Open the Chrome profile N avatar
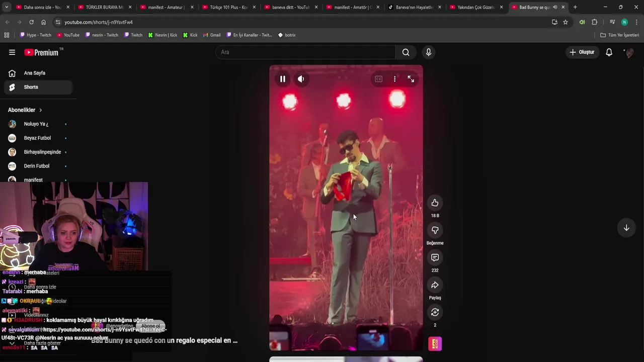The width and height of the screenshot is (644, 362). (624, 22)
